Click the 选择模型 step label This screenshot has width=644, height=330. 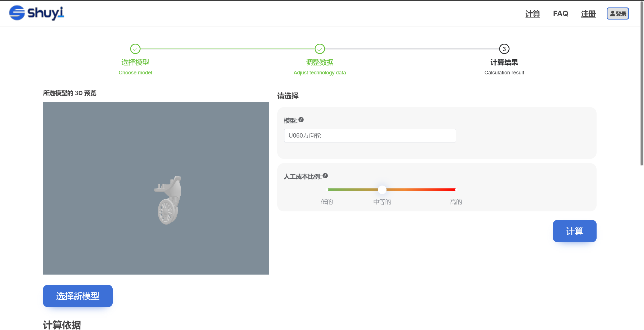coord(135,62)
